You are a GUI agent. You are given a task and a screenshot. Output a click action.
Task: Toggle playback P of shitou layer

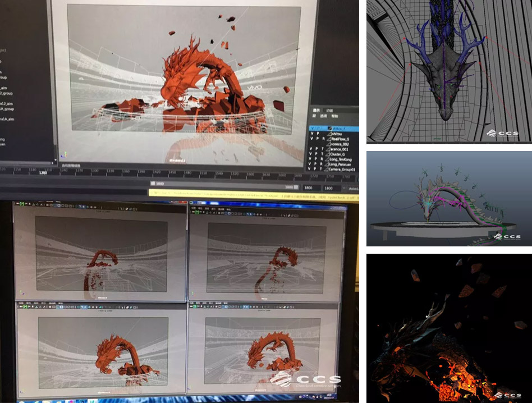pos(318,134)
